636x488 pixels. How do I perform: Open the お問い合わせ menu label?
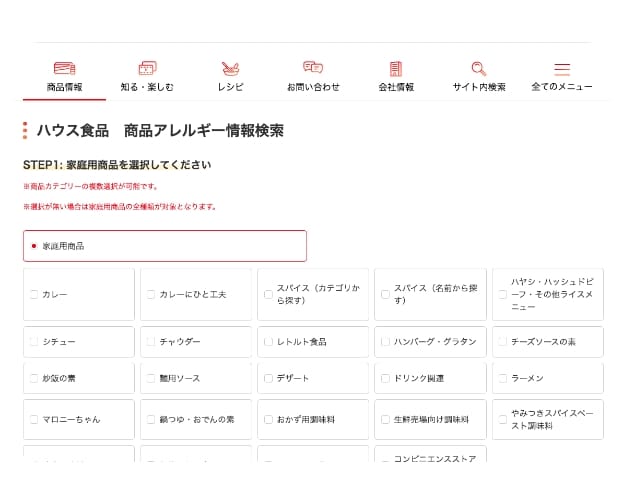pos(313,87)
